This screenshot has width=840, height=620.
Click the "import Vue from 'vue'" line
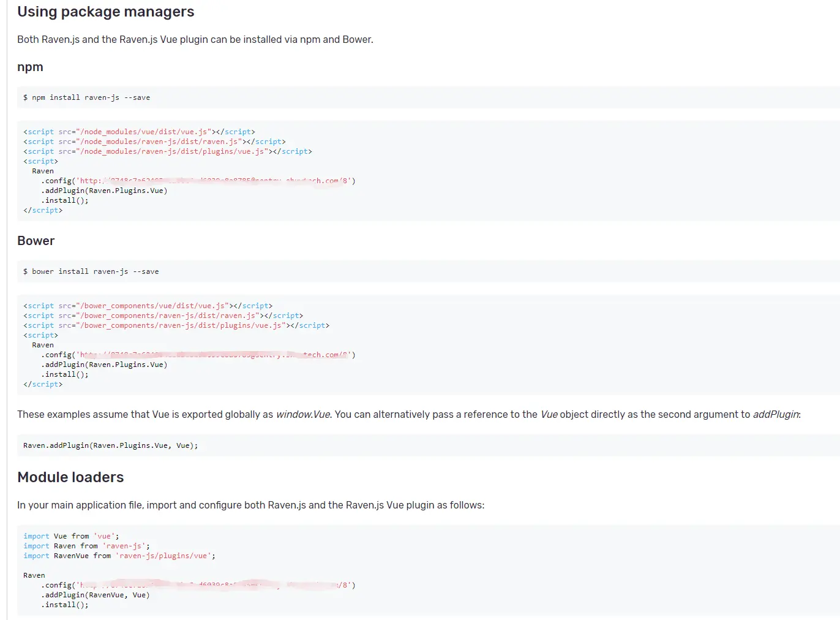71,536
